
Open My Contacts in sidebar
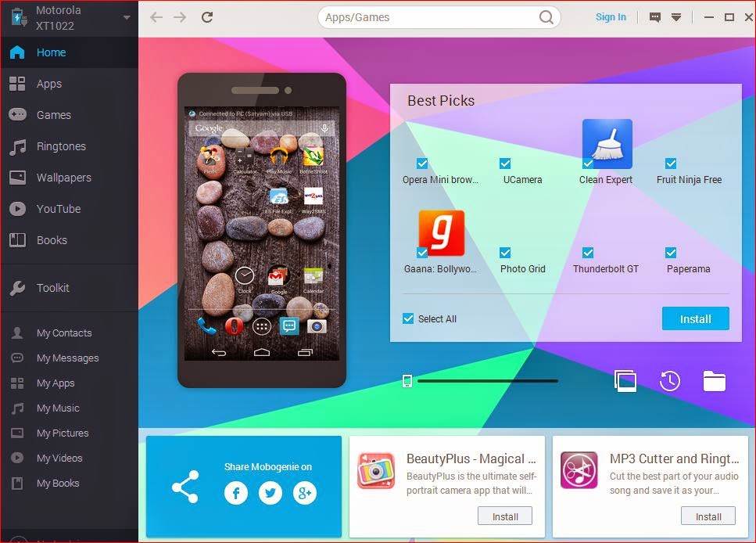tap(70, 333)
